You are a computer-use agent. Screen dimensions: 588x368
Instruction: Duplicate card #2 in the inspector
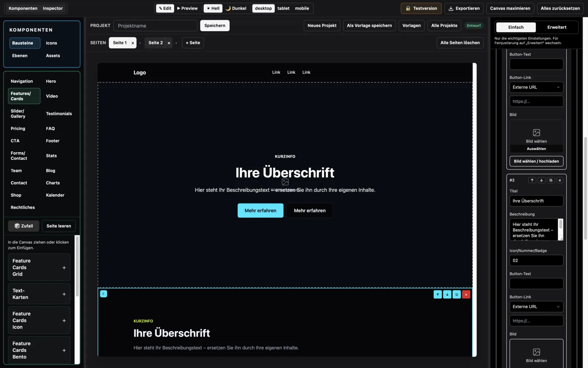pyautogui.click(x=551, y=180)
